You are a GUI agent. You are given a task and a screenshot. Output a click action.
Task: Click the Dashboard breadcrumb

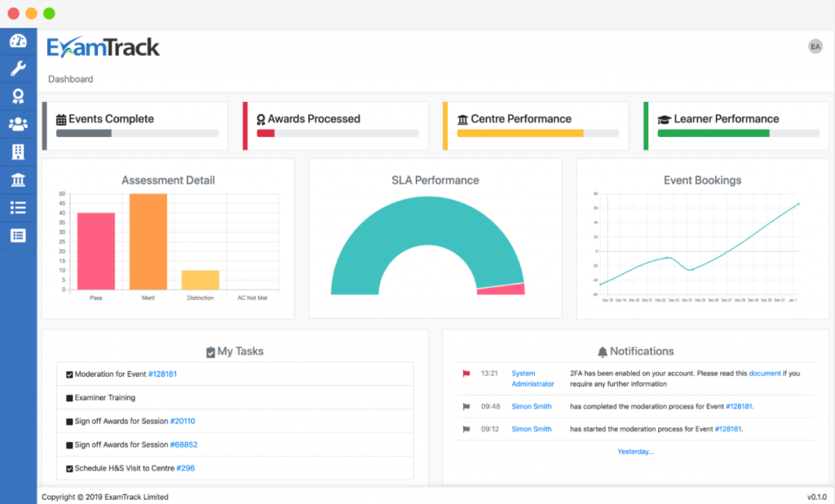click(x=70, y=79)
